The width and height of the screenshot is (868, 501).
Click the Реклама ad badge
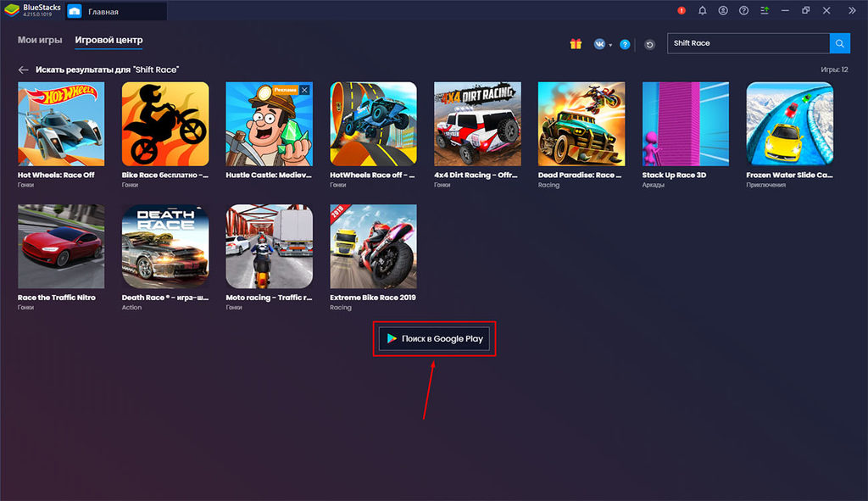pos(285,90)
